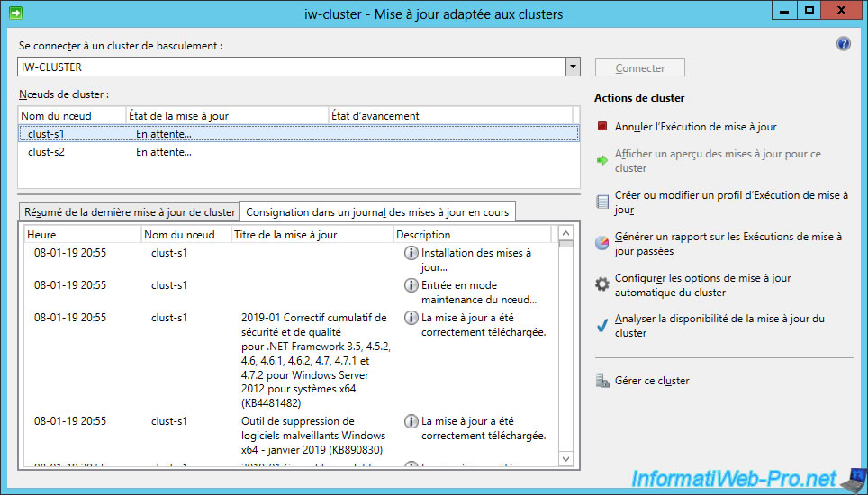Click the cluster name input field

(x=290, y=67)
